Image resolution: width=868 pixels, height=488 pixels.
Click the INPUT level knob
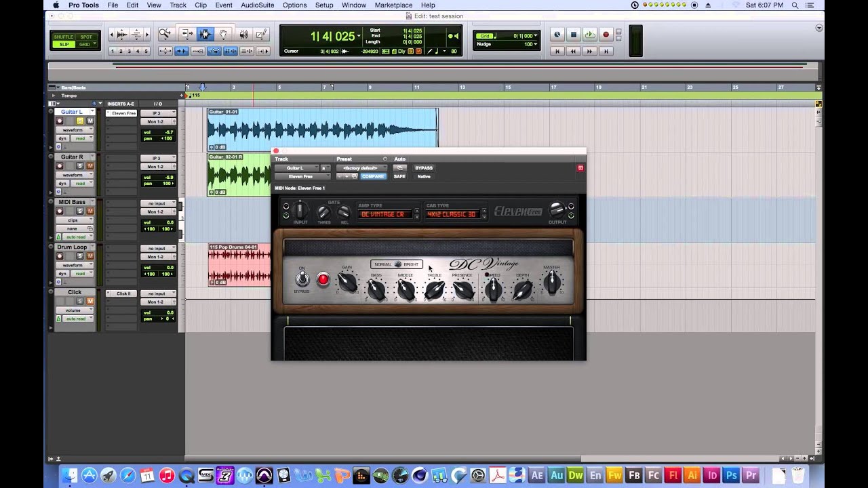click(x=300, y=210)
